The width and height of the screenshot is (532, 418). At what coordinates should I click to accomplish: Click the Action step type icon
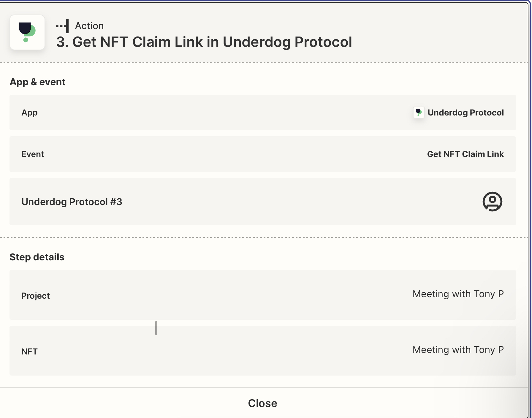(x=63, y=26)
